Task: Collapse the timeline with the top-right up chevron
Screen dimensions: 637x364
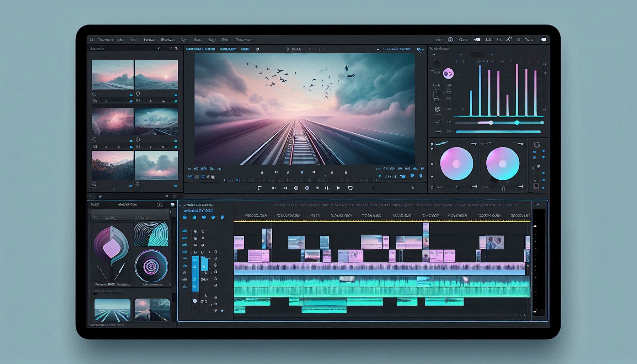Action: click(x=537, y=204)
